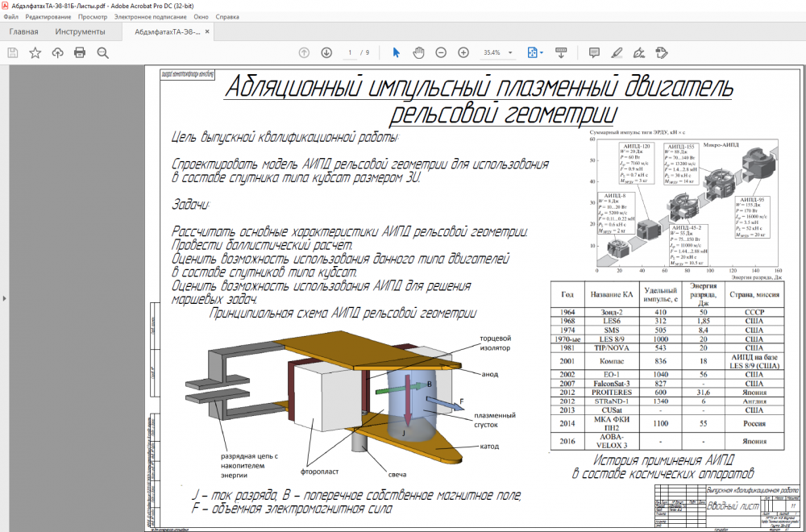The image size is (806, 532).
Task: Zoom out with the minus button
Action: (x=441, y=52)
